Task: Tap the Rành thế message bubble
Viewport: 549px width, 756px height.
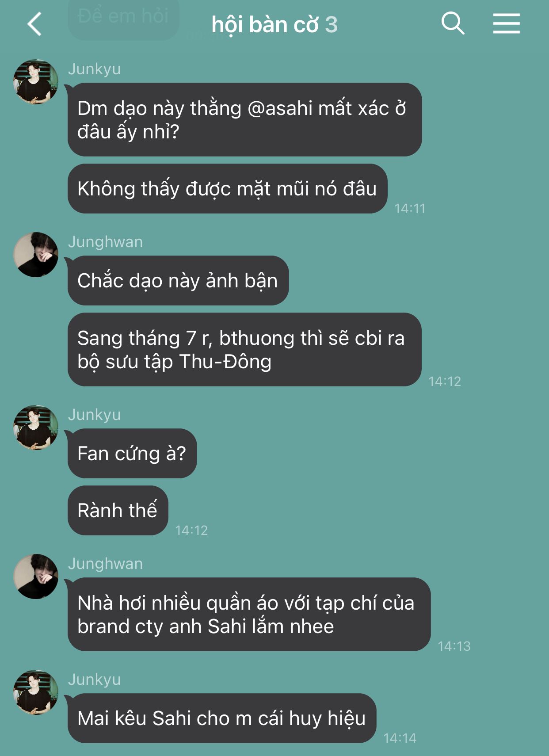Action: point(118,511)
